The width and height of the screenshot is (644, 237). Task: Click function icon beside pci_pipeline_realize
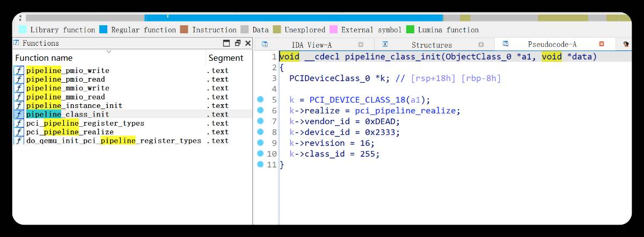(19, 132)
